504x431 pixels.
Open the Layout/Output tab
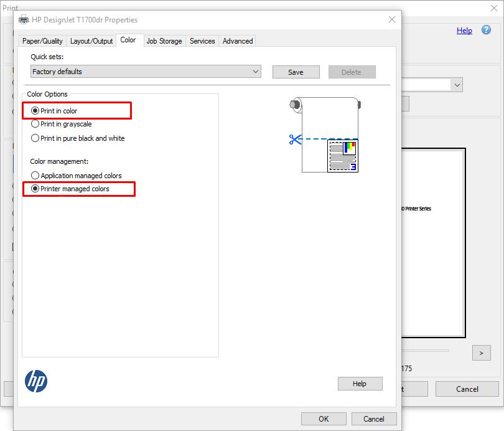tap(91, 41)
